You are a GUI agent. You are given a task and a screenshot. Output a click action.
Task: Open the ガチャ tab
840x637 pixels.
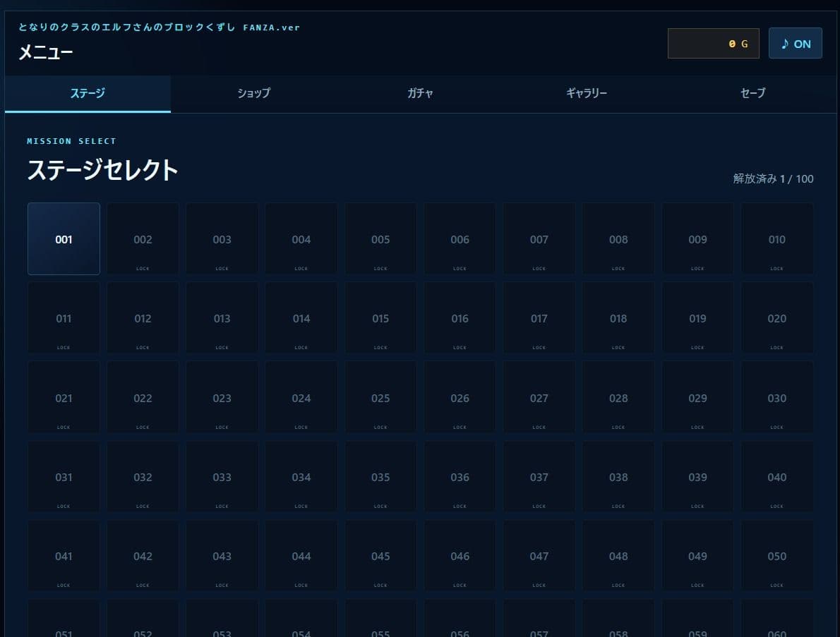point(420,94)
